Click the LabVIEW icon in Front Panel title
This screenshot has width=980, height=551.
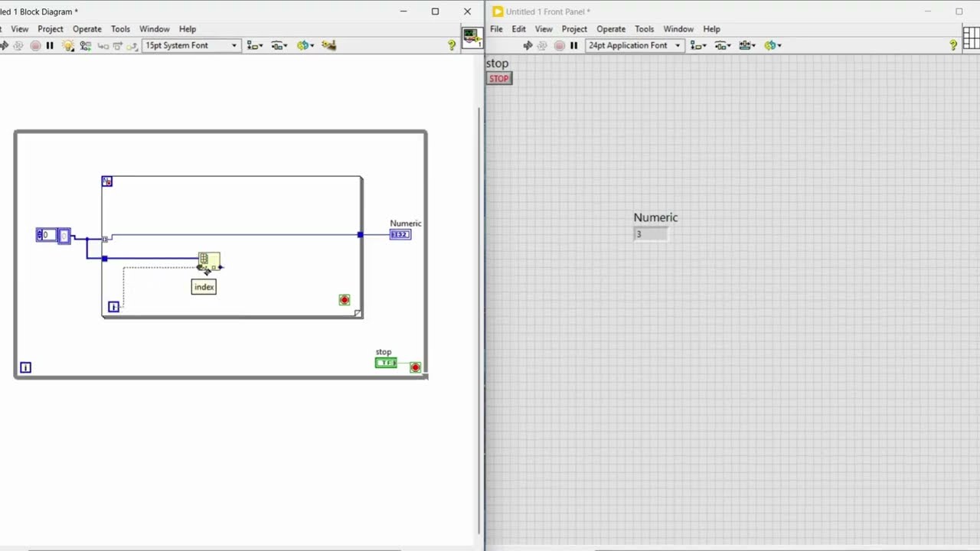(498, 11)
